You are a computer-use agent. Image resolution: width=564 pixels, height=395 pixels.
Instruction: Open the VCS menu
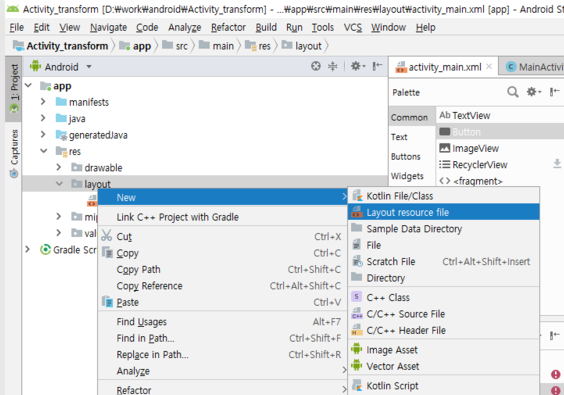(352, 27)
